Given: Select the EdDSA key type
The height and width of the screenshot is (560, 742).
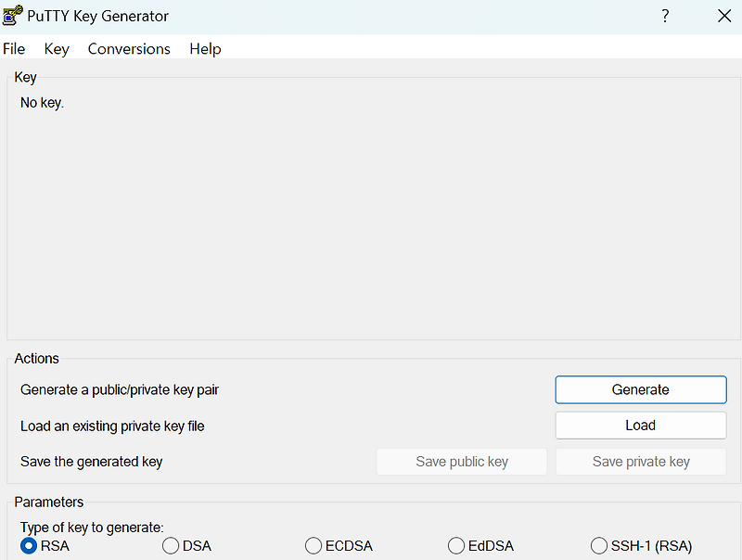Looking at the screenshot, I should click(456, 546).
